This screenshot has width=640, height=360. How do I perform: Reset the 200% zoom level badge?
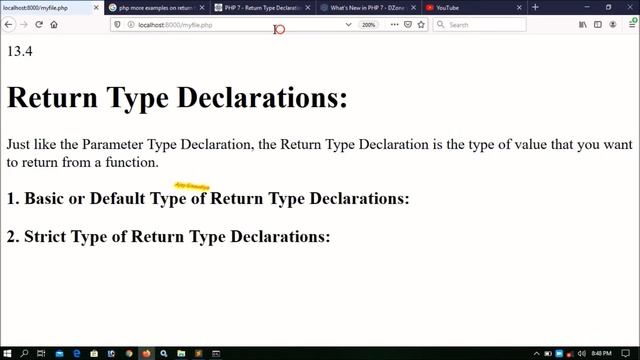(369, 25)
